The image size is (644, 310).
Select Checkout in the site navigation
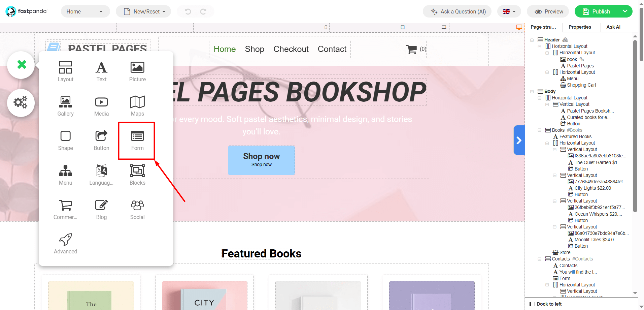[x=291, y=49]
